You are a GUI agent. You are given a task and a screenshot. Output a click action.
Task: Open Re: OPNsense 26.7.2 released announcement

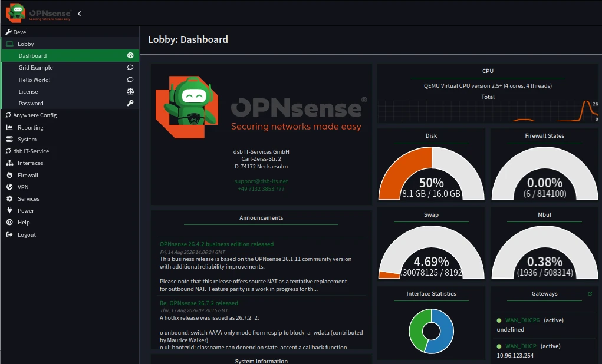[199, 303]
